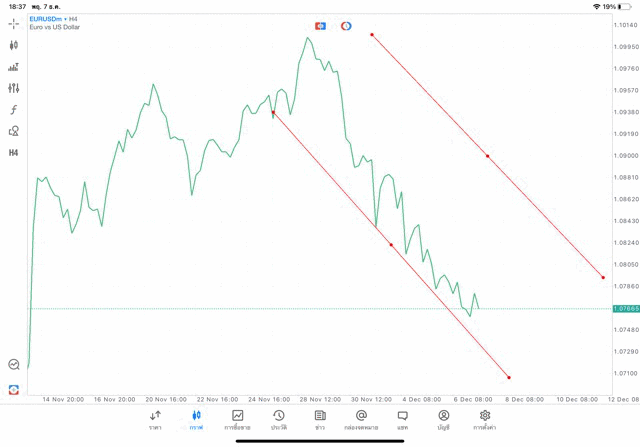This screenshot has width=640, height=447.
Task: Select the upper red trendline's middle handle
Action: click(x=487, y=156)
